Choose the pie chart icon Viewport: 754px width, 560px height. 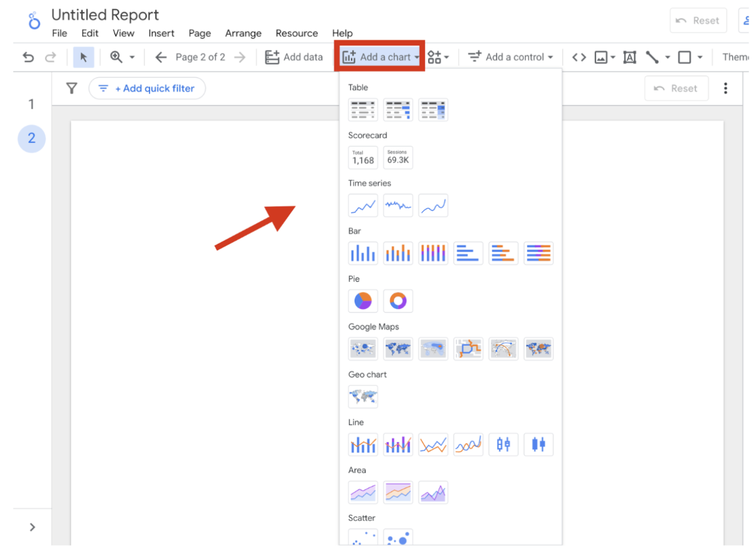pos(363,301)
